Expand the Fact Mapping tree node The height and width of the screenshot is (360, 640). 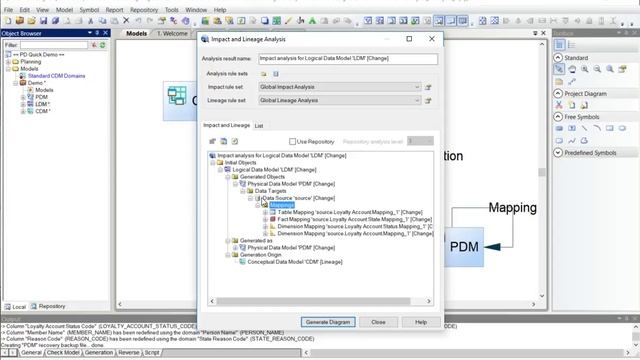265,220
